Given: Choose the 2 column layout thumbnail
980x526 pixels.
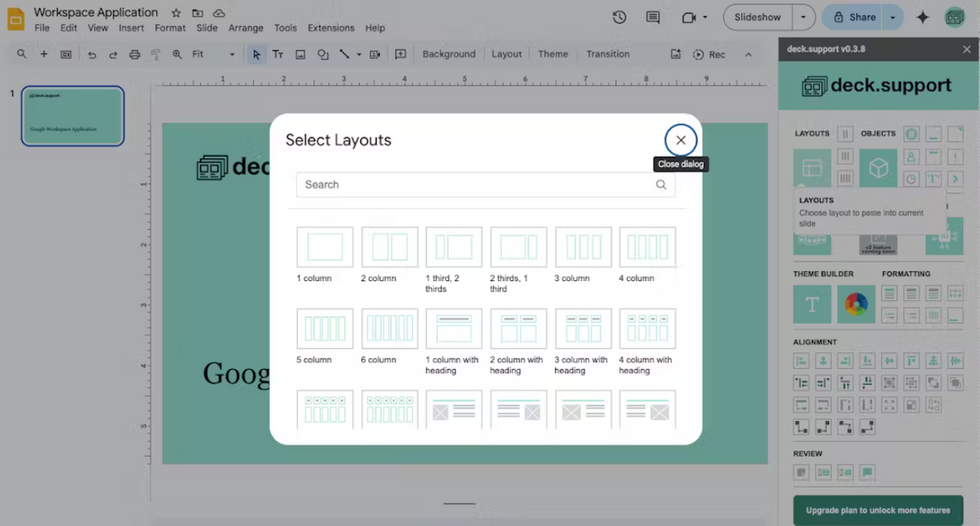Looking at the screenshot, I should pyautogui.click(x=390, y=247).
